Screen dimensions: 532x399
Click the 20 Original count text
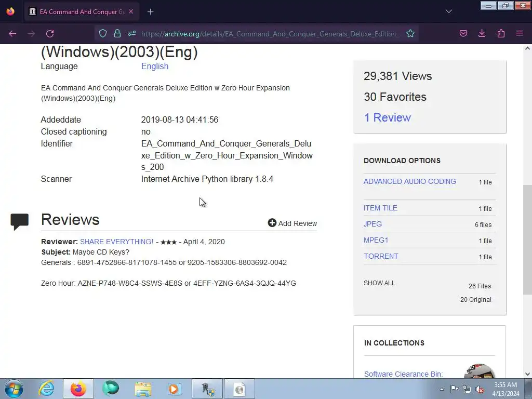click(476, 300)
